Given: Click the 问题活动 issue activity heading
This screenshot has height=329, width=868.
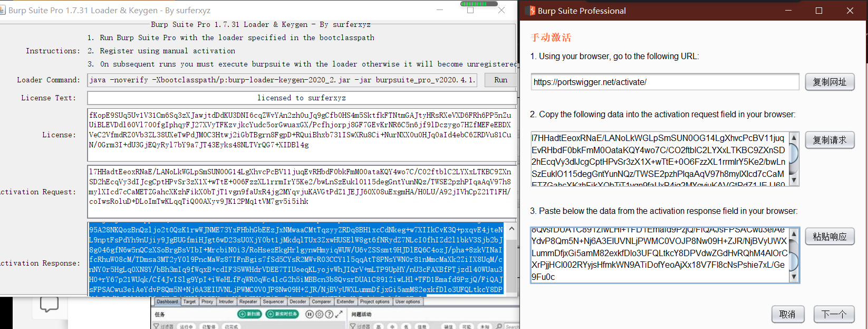Looking at the screenshot, I should (x=361, y=314).
